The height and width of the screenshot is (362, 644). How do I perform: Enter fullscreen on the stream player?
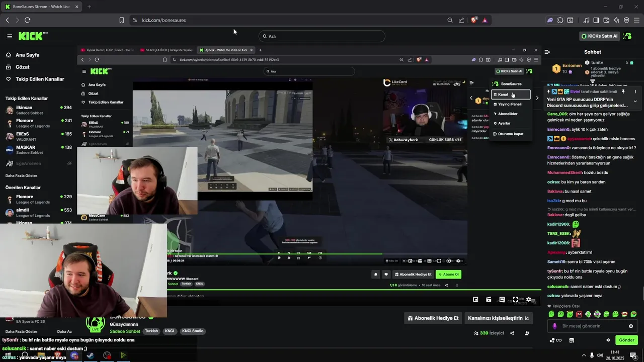(515, 300)
